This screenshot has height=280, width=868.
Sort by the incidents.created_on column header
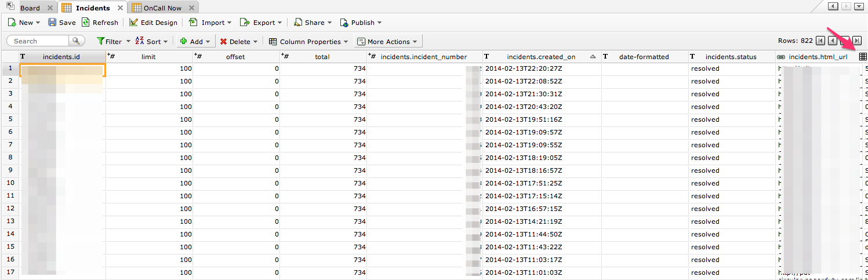coord(540,57)
